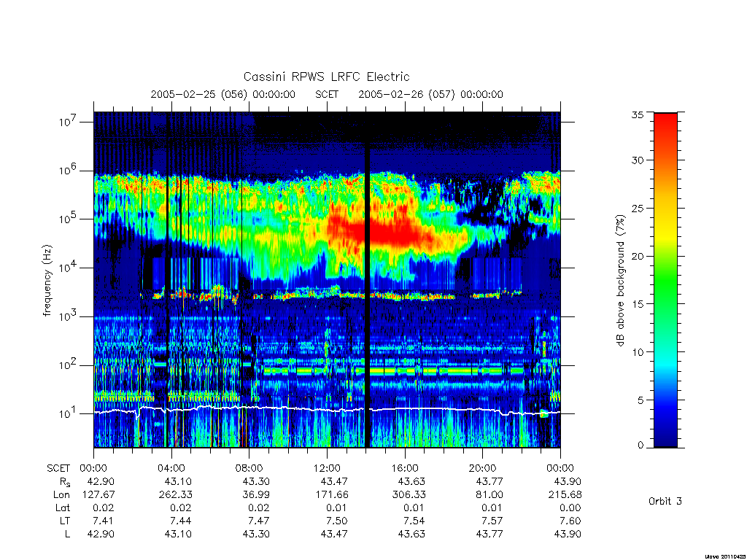
Task: Click the "L" row label
Action: pos(67,534)
